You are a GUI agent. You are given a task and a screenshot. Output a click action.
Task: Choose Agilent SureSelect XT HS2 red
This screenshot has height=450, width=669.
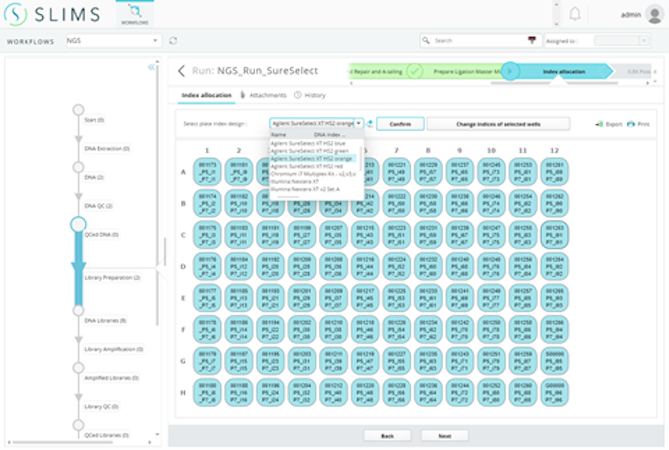[307, 166]
